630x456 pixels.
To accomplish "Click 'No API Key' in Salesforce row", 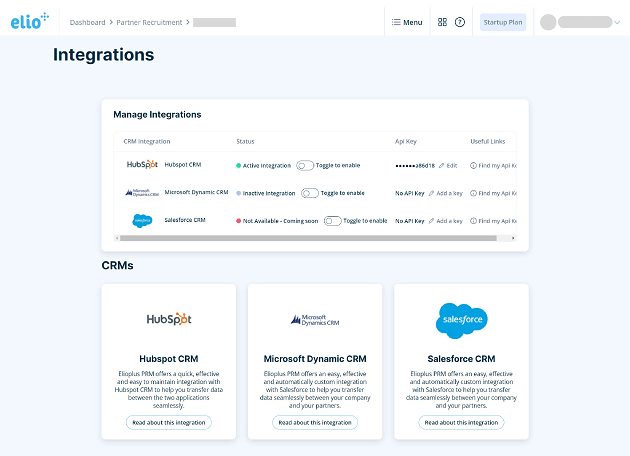I will pos(409,221).
